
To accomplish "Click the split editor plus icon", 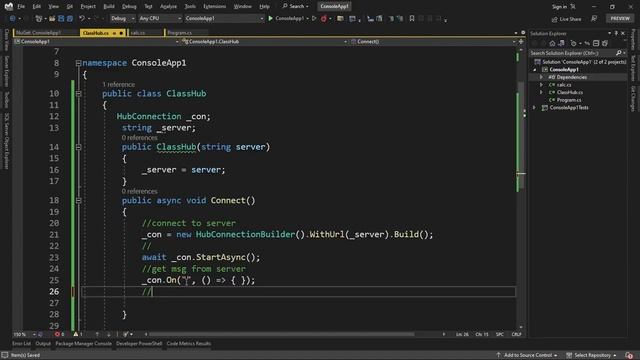I will [x=521, y=42].
